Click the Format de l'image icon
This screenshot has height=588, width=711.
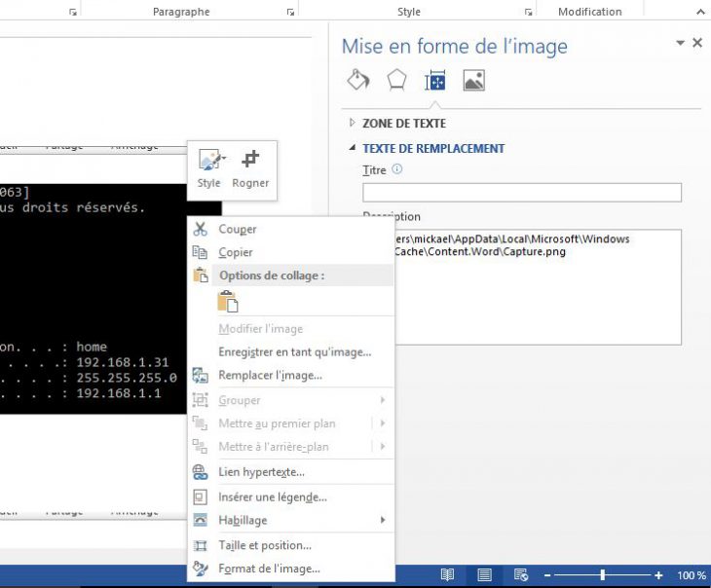tap(200, 569)
